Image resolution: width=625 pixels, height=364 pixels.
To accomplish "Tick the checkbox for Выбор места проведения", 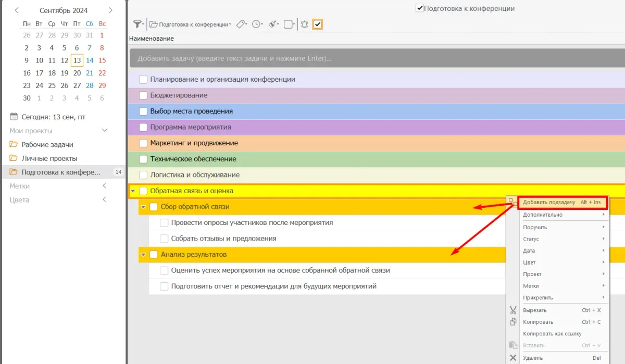I will [x=143, y=111].
